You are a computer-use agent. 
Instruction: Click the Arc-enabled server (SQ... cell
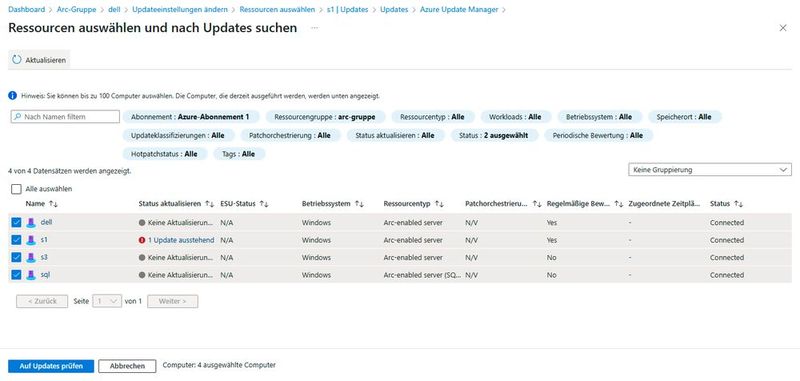[422, 274]
